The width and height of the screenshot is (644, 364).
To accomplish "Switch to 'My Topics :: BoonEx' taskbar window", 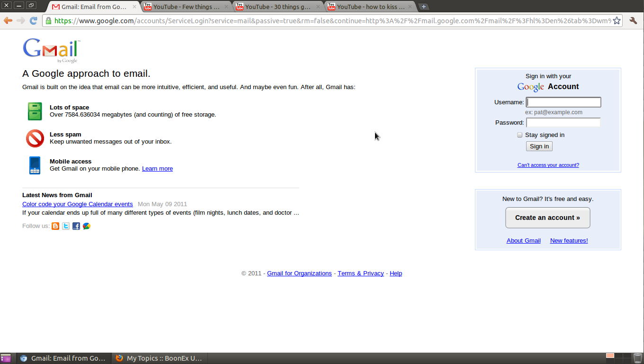I will (160, 358).
